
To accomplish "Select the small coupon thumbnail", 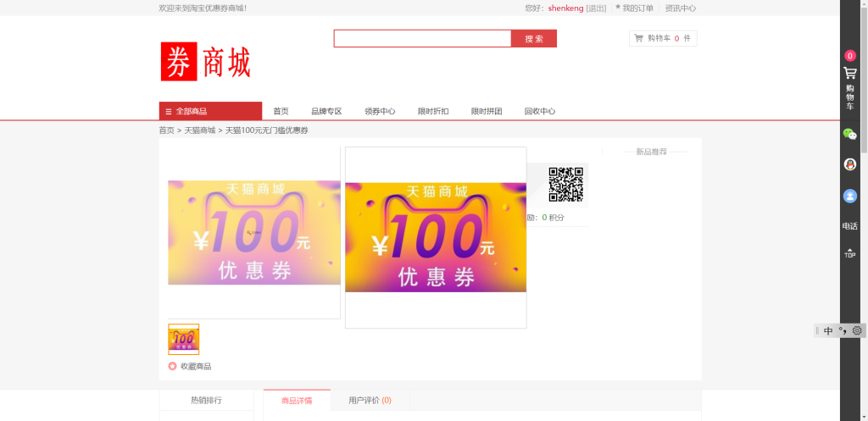I will 184,339.
